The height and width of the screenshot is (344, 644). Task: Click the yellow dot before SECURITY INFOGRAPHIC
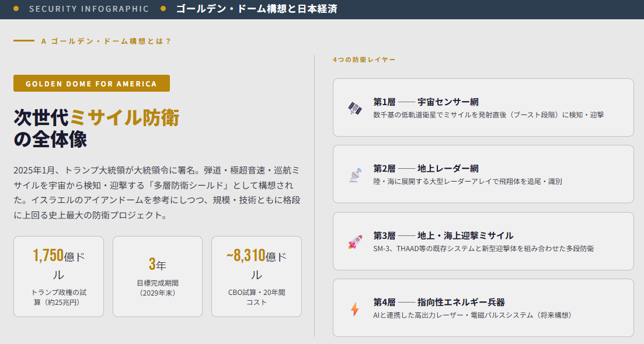pyautogui.click(x=16, y=9)
